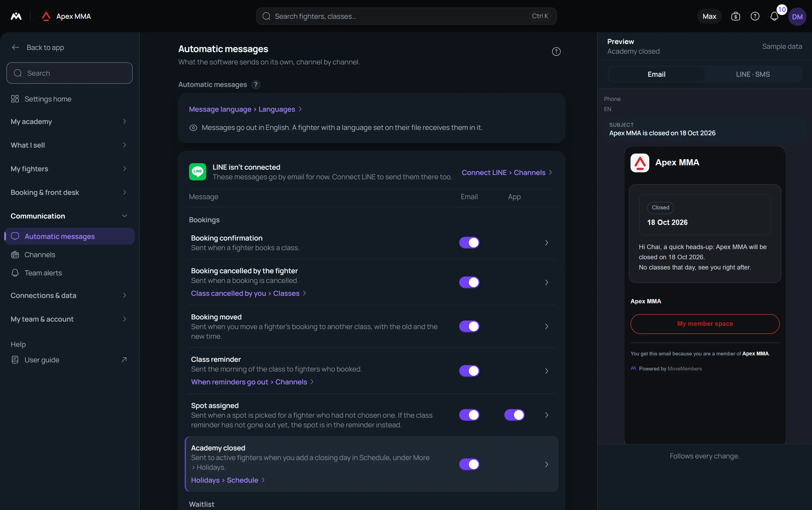The image size is (812, 510).
Task: Click the Max plan badge
Action: click(709, 16)
